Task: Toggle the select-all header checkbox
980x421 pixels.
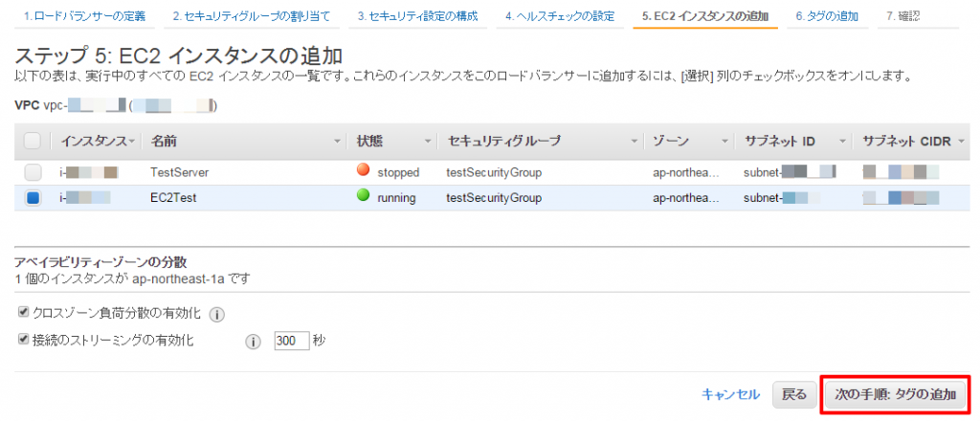Action: [x=33, y=142]
